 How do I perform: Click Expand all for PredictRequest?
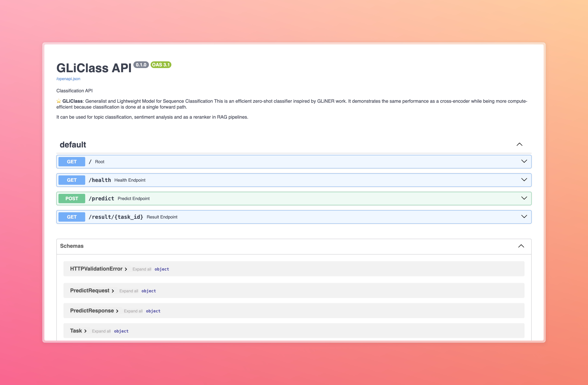[x=129, y=291]
